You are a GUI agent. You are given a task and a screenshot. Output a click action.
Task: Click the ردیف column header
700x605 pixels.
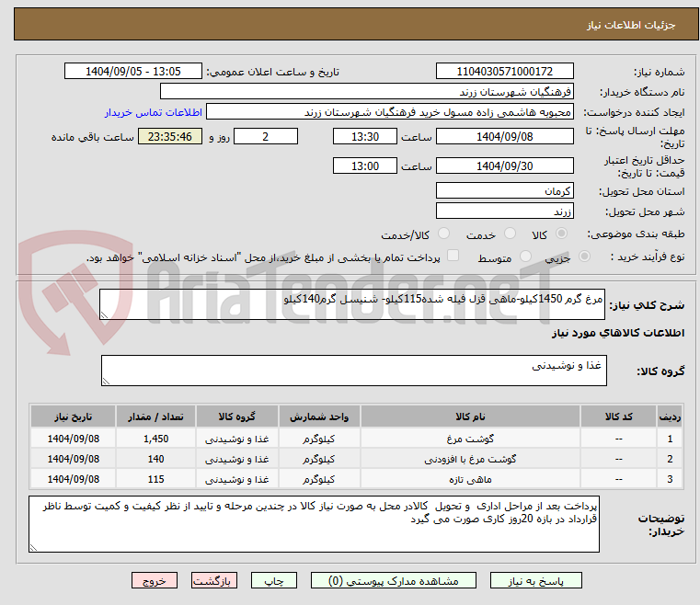pyautogui.click(x=670, y=417)
